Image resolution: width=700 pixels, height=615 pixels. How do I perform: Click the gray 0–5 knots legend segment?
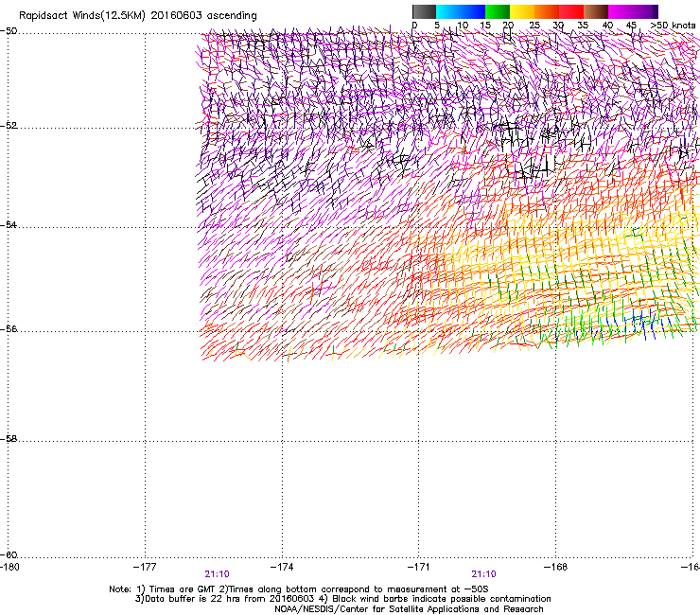424,11
